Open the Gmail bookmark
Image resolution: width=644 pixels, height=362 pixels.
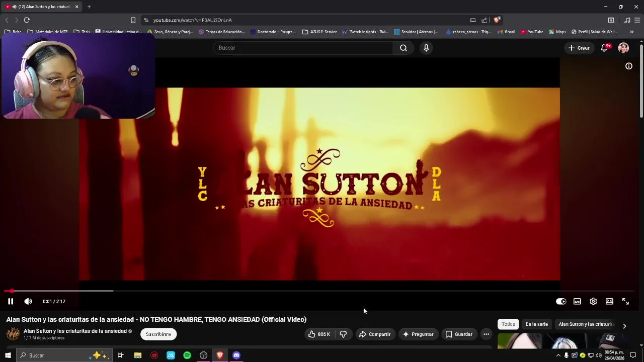[x=506, y=32]
